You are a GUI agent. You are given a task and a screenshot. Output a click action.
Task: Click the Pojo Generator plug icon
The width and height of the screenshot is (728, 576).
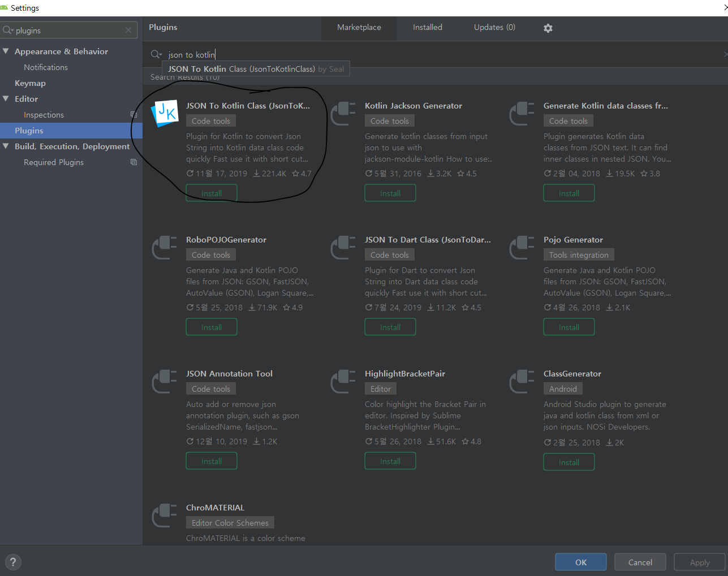click(522, 247)
